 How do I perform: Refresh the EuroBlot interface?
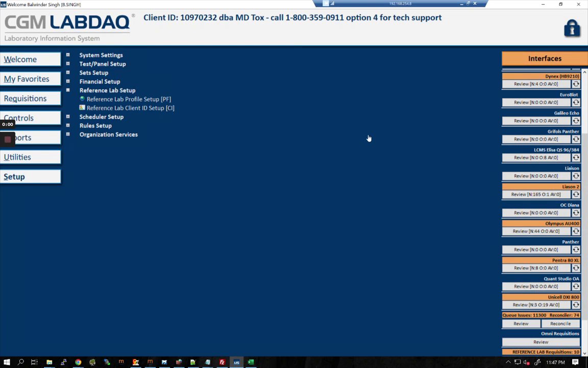pyautogui.click(x=576, y=102)
